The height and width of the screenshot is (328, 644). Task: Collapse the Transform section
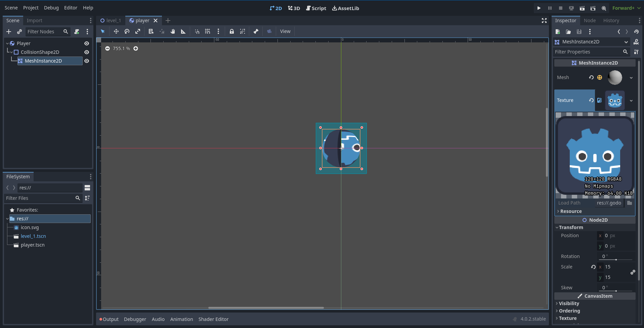tap(570, 227)
